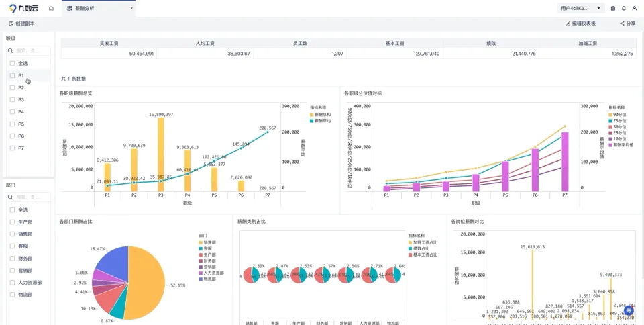Toggle 薪酬平均 legend swatch
Viewport: 644px width, 325px height.
coord(311,121)
